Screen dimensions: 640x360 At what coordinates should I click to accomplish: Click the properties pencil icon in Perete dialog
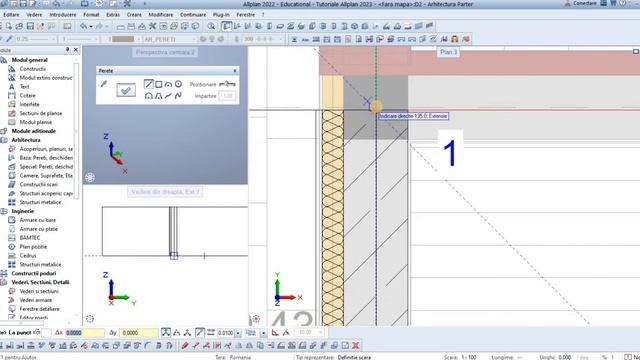[x=104, y=84]
